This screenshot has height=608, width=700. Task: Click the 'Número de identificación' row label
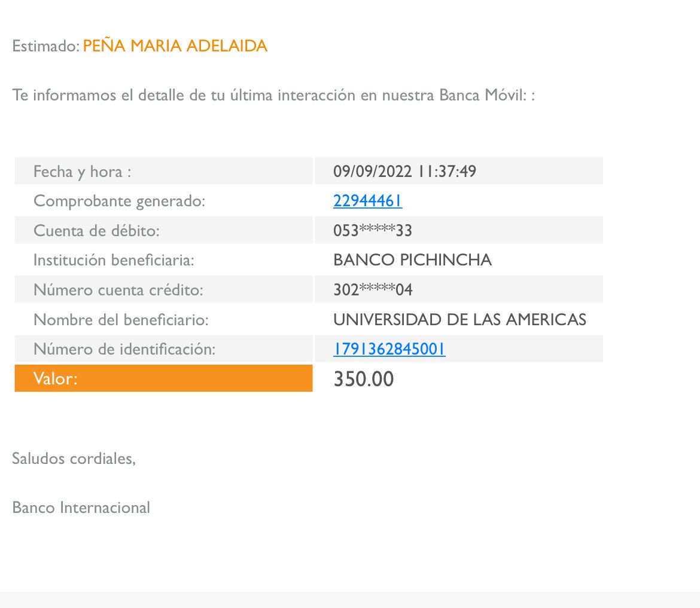[x=124, y=349]
